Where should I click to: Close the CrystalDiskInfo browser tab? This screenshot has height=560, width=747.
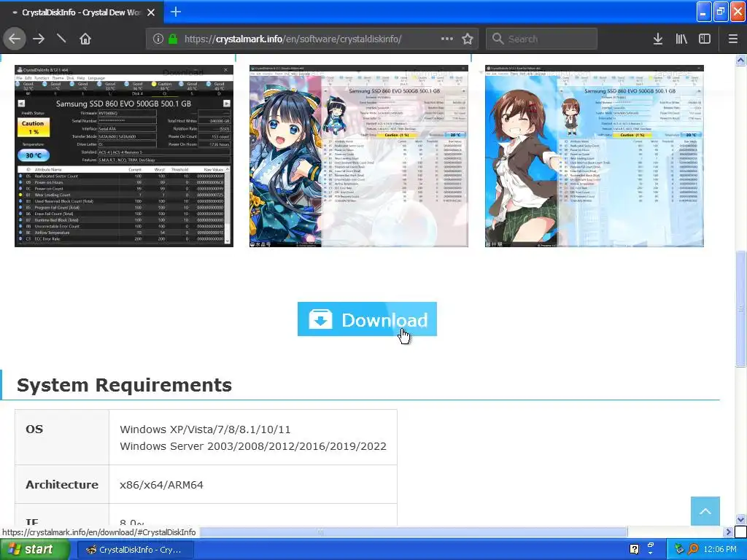click(x=150, y=12)
